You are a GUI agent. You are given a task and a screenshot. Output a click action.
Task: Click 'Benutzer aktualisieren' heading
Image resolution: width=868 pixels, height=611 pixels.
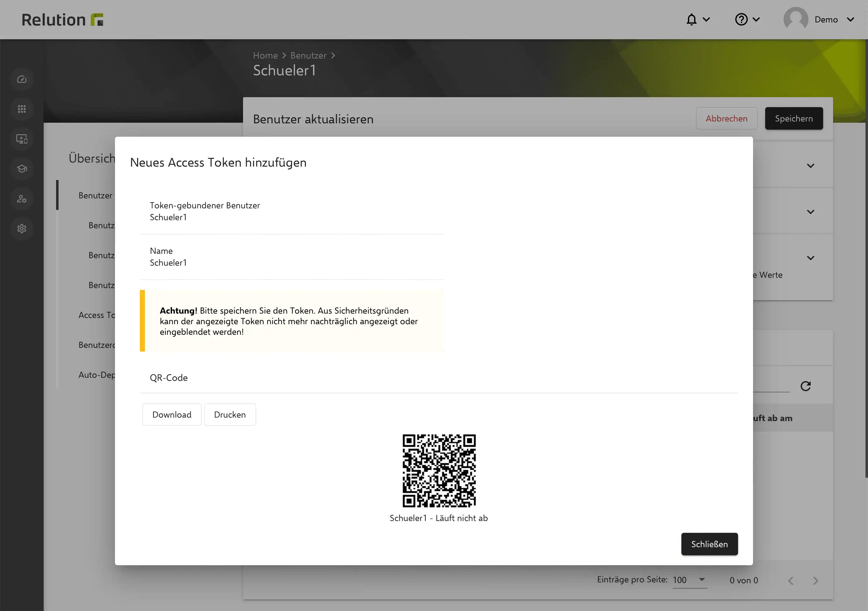tap(313, 119)
